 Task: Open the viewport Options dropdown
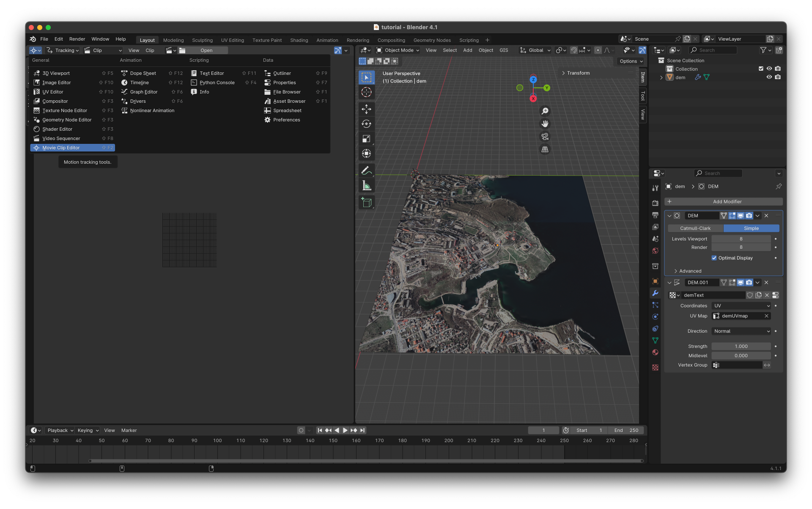pos(631,61)
